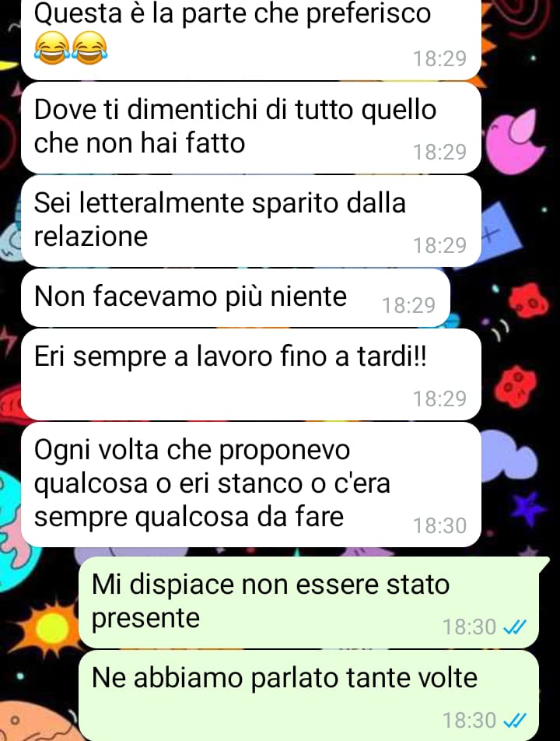560x741 pixels.
Task: Tap the green 'Mi dispiace non essere stato presente' bubble
Action: point(308,602)
